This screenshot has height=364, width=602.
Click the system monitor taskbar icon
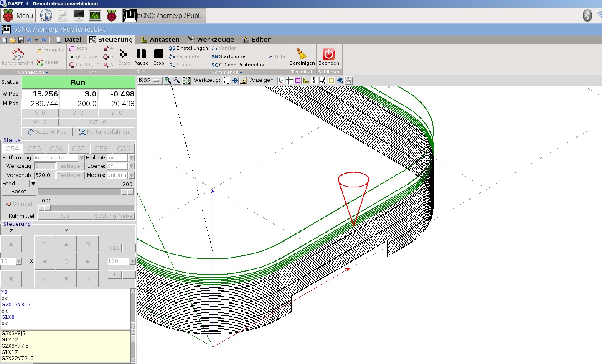coord(95,16)
